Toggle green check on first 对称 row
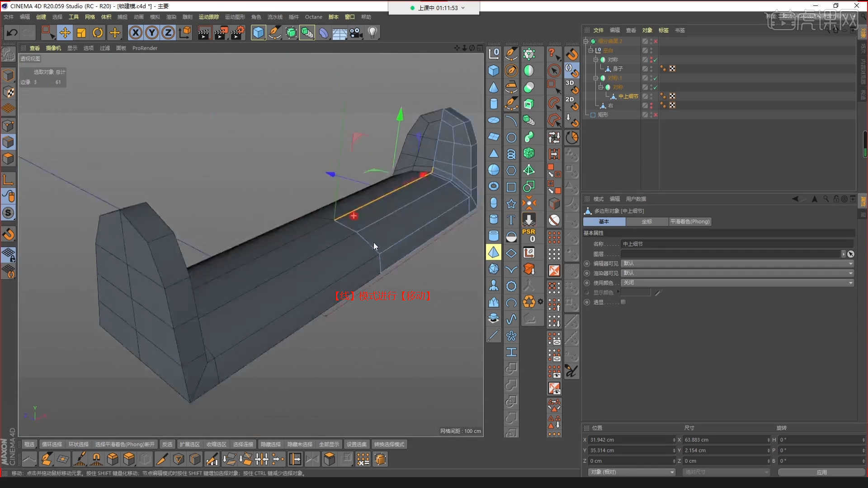868x488 pixels. [656, 60]
